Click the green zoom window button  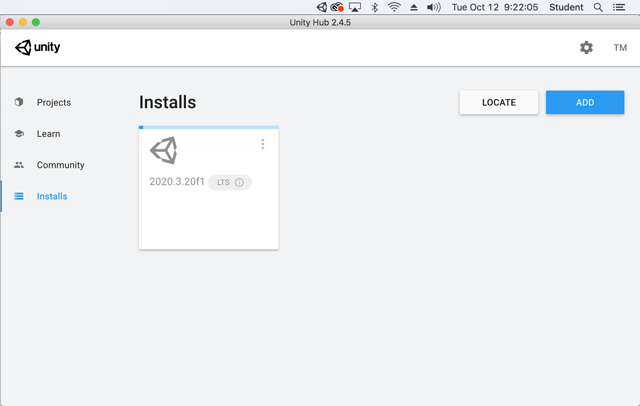point(36,22)
